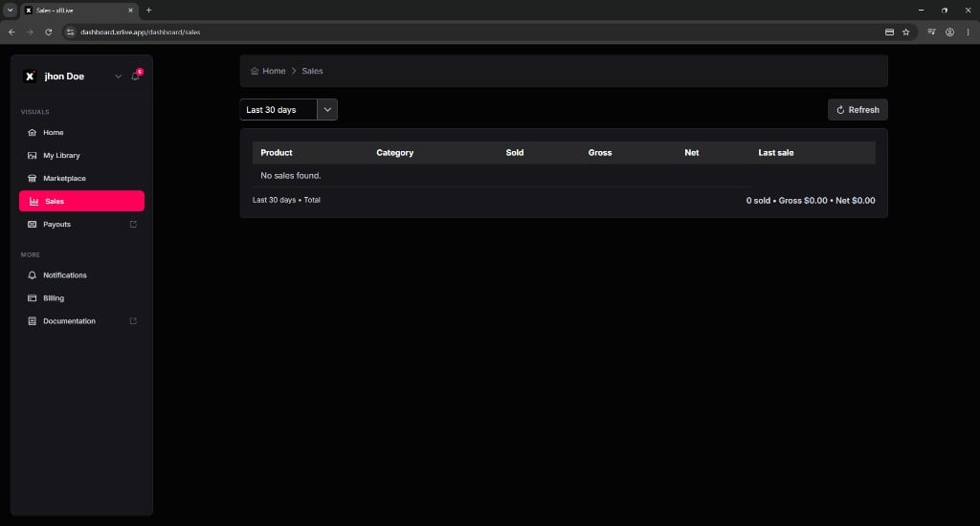
Task: Click the home icon in the breadcrumb
Action: coord(255,71)
